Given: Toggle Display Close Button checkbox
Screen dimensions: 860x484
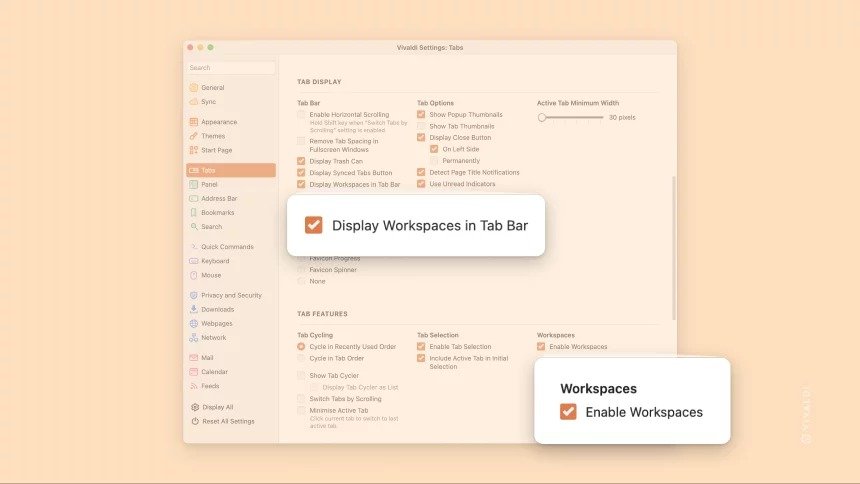Looking at the screenshot, I should 421,137.
